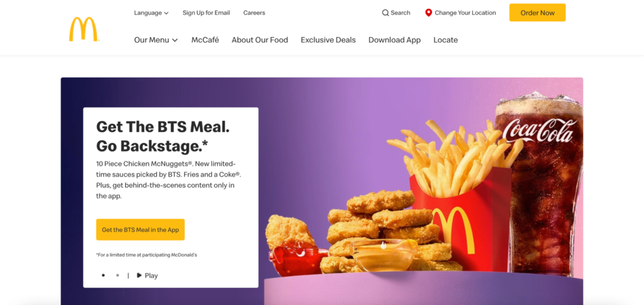The image size is (644, 305).
Task: Open the About Our Food page
Action: 260,40
